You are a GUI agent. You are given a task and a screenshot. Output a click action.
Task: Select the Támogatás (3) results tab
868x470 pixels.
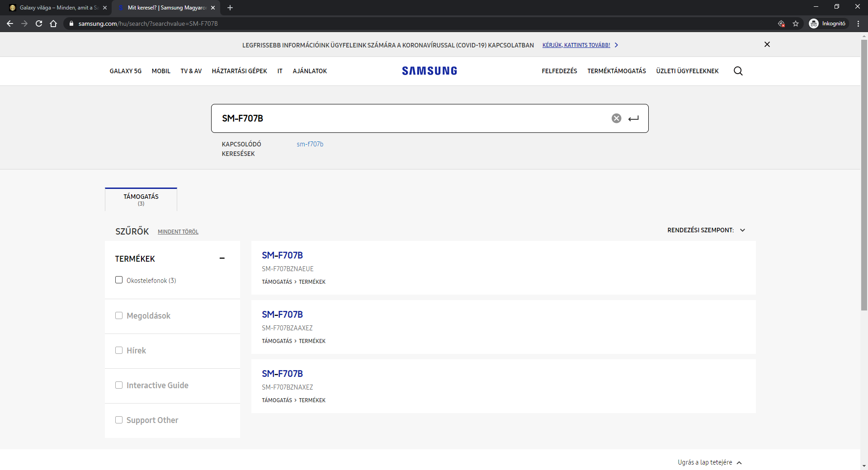pyautogui.click(x=141, y=199)
